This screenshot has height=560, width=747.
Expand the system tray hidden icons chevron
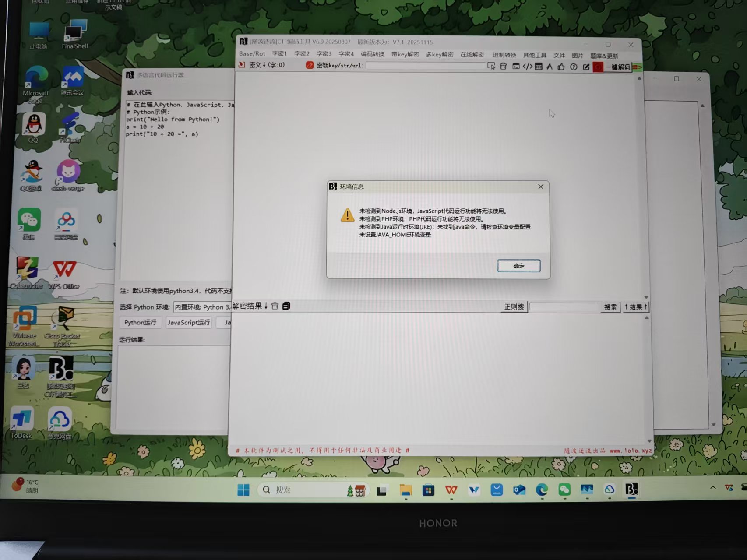[x=713, y=487]
